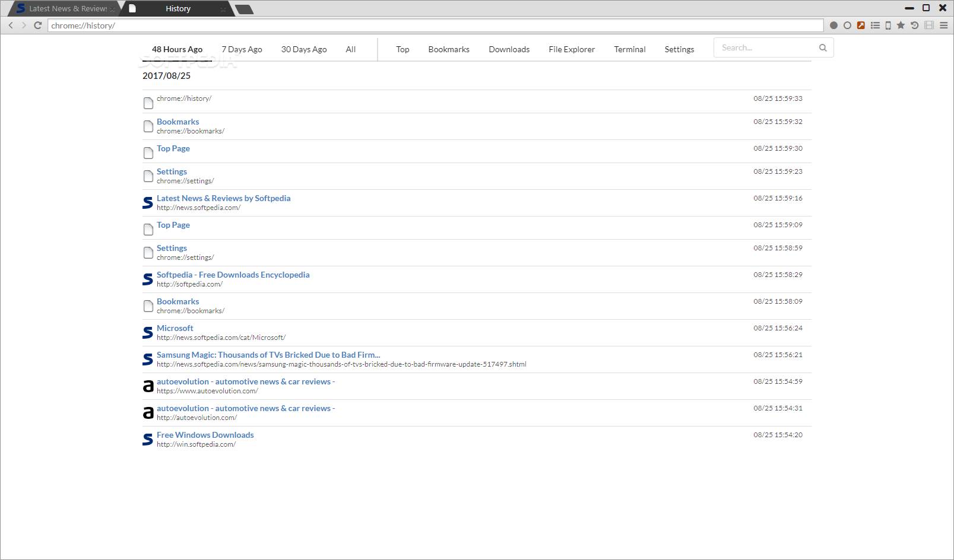Open a new tab with the new tab button
The height and width of the screenshot is (560, 954).
pos(244,9)
